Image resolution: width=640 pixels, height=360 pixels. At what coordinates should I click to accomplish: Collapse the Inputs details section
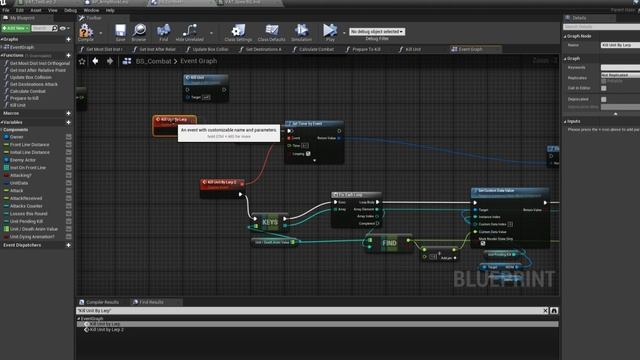point(565,122)
